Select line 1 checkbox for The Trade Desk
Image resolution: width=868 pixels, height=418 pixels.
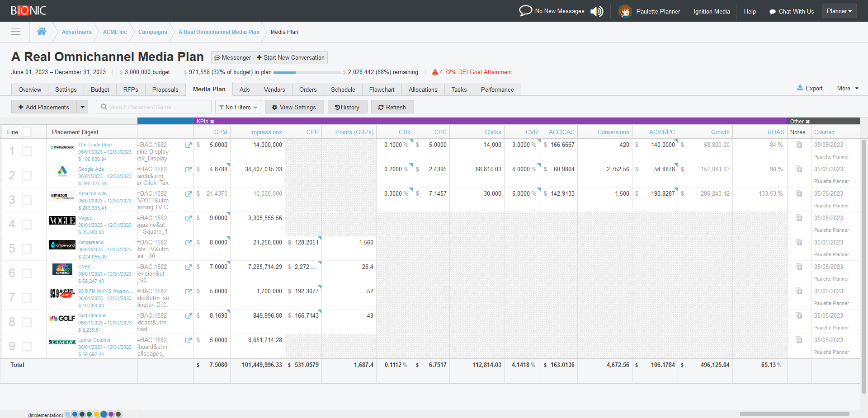point(27,151)
